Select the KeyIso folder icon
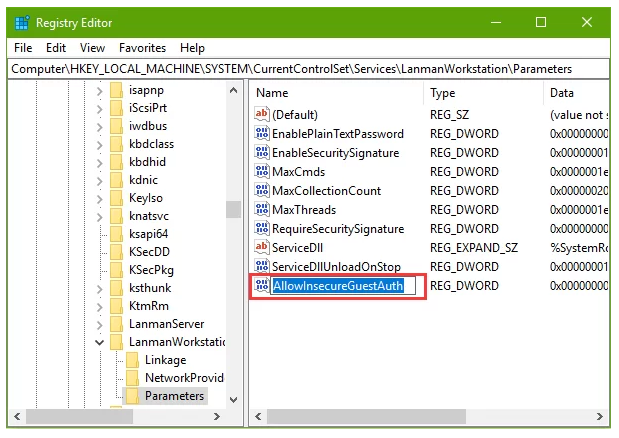 tap(116, 198)
